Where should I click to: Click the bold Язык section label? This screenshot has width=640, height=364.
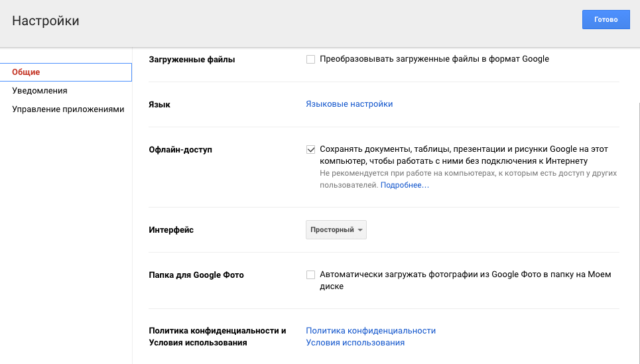159,105
